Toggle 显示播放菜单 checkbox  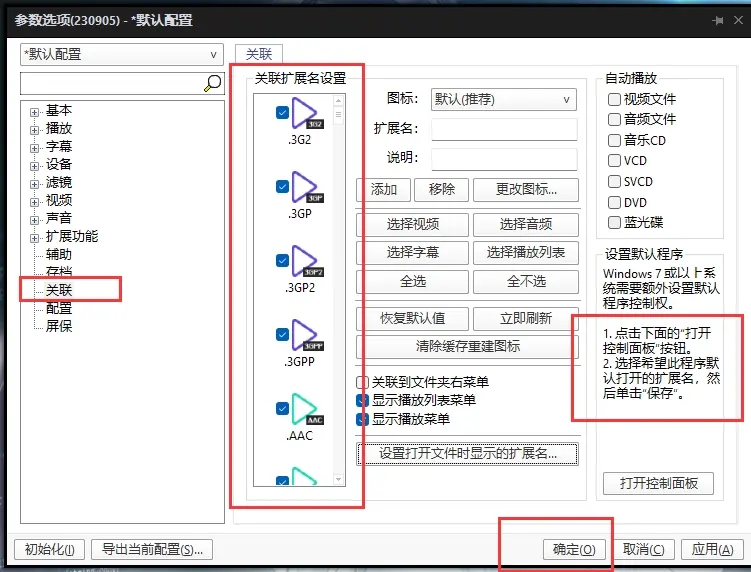[363, 420]
